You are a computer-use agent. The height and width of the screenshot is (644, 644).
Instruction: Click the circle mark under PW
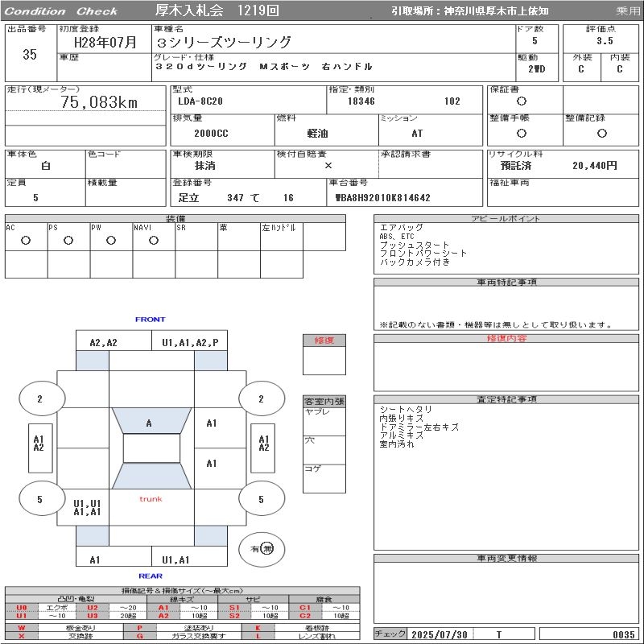click(111, 240)
